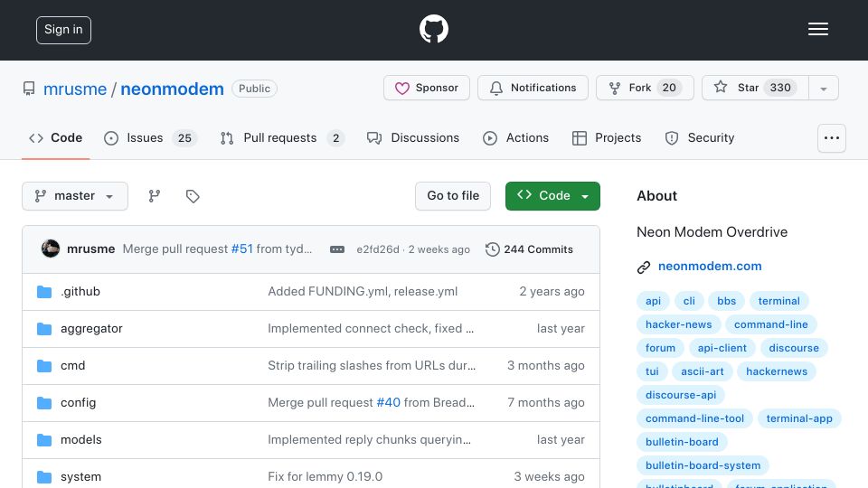Viewport: 868px width, 488px height.
Task: Open the system folder
Action: 80,477
